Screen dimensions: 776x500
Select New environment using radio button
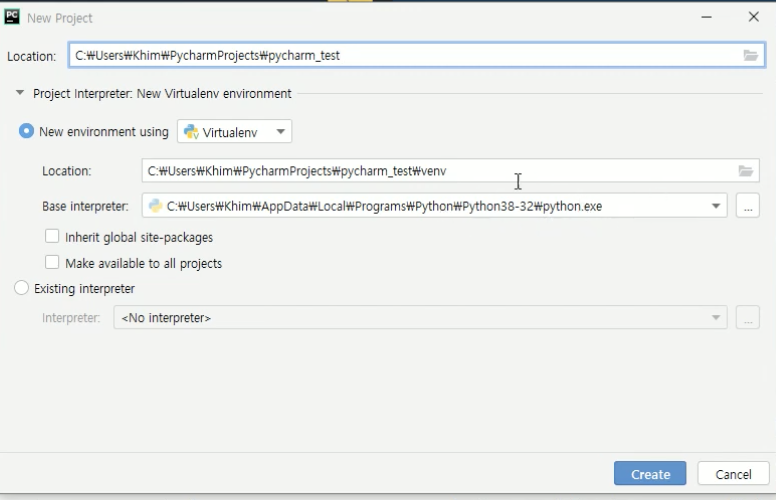click(x=26, y=131)
